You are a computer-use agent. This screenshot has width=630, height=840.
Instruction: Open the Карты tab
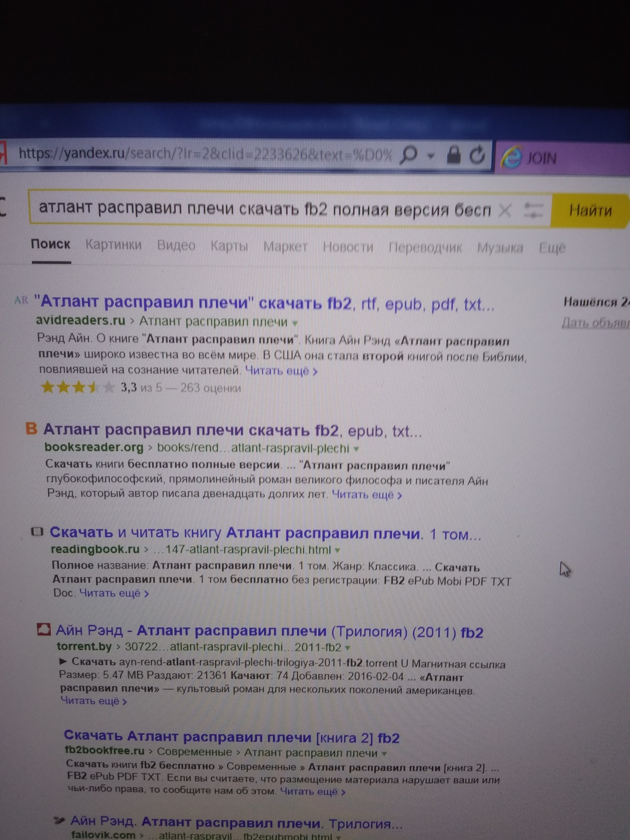(x=229, y=246)
